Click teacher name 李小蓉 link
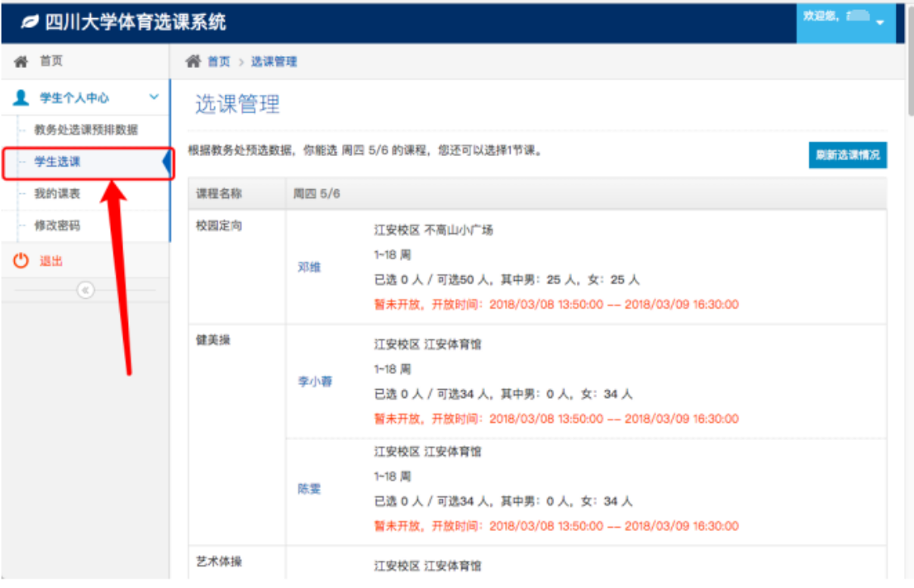 click(x=315, y=382)
